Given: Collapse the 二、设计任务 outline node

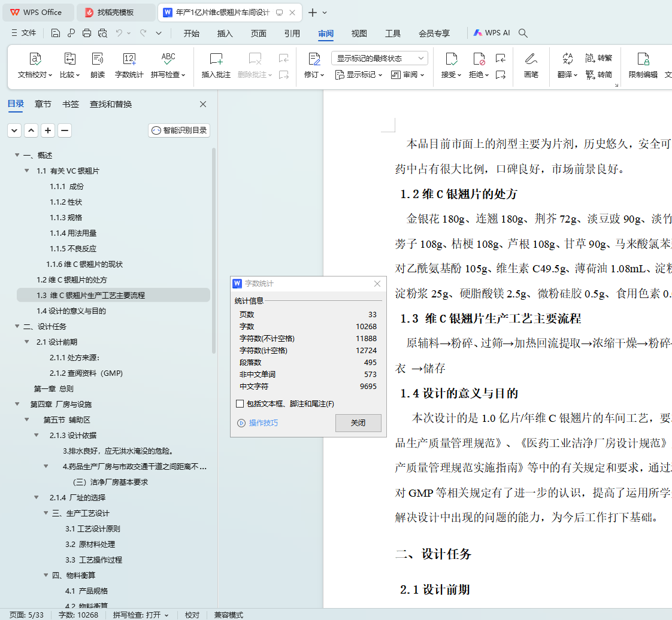Looking at the screenshot, I should click(17, 326).
